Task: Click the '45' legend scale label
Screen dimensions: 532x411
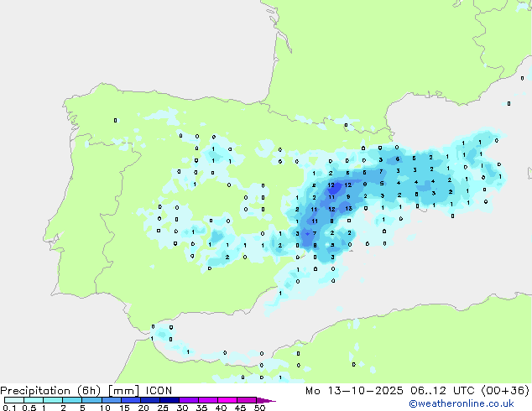Action: [240, 408]
